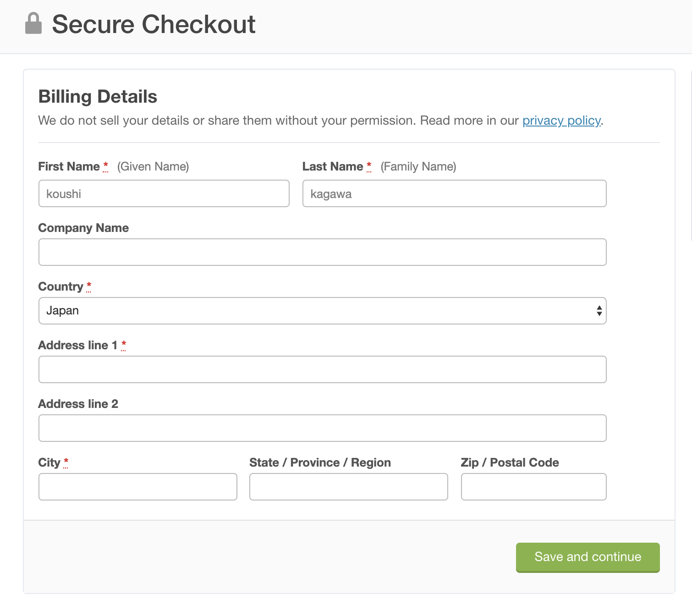Image resolution: width=692 pixels, height=616 pixels.
Task: Click the up-down arrows of Country select
Action: (x=599, y=311)
